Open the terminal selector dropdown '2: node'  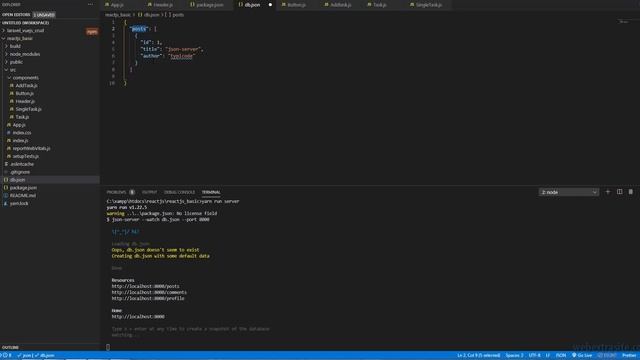click(569, 192)
